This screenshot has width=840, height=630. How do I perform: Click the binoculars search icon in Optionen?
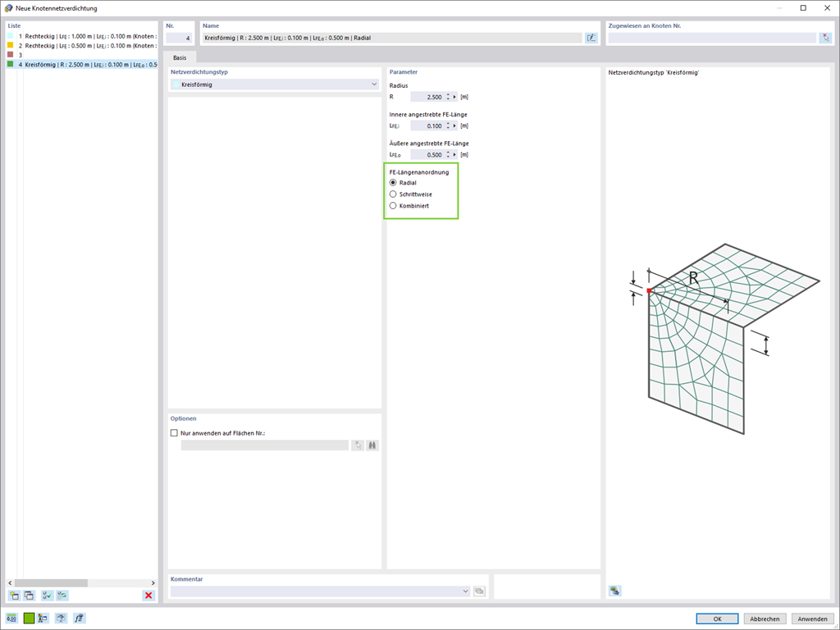[x=372, y=445]
